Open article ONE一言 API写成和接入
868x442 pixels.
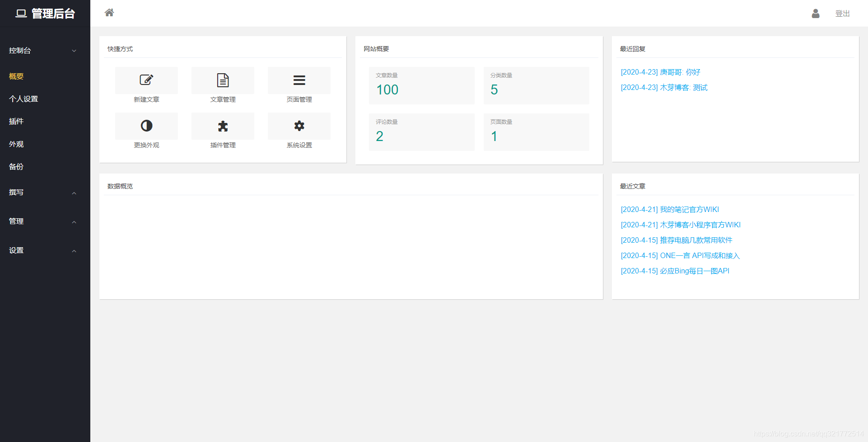680,256
